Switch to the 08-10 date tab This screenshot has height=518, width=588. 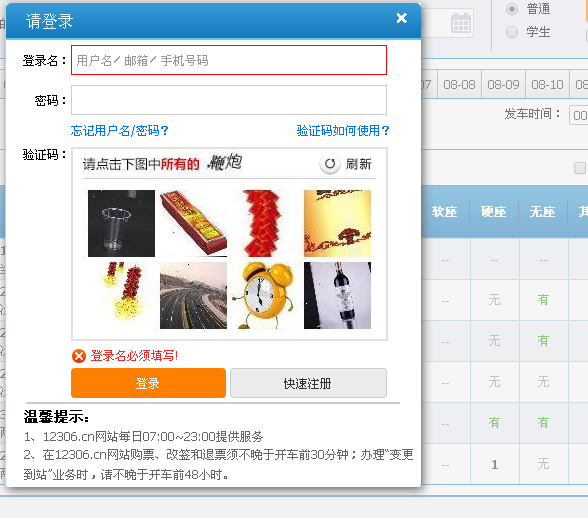pyautogui.click(x=547, y=84)
